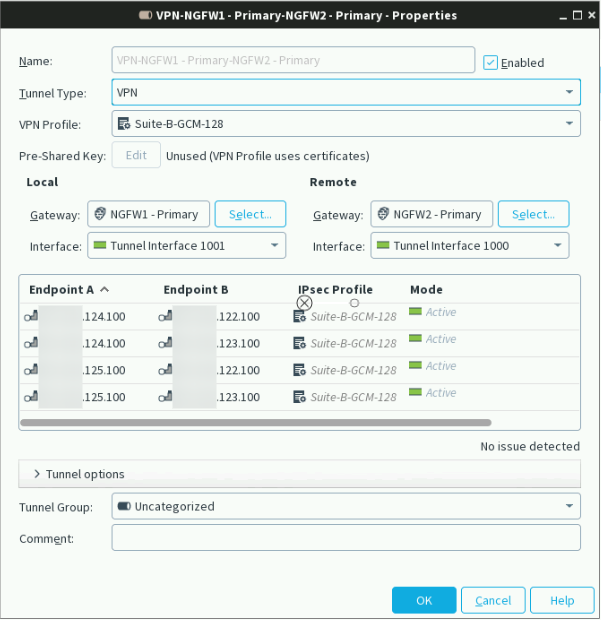Screen dimensions: 601x620
Task: Click the Name text field
Action: 293,60
